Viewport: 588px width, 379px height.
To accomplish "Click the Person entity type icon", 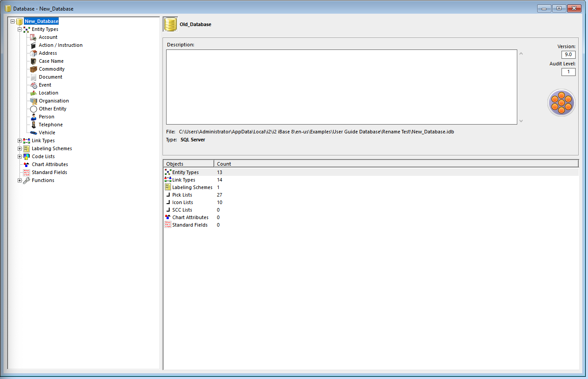I will [x=33, y=117].
